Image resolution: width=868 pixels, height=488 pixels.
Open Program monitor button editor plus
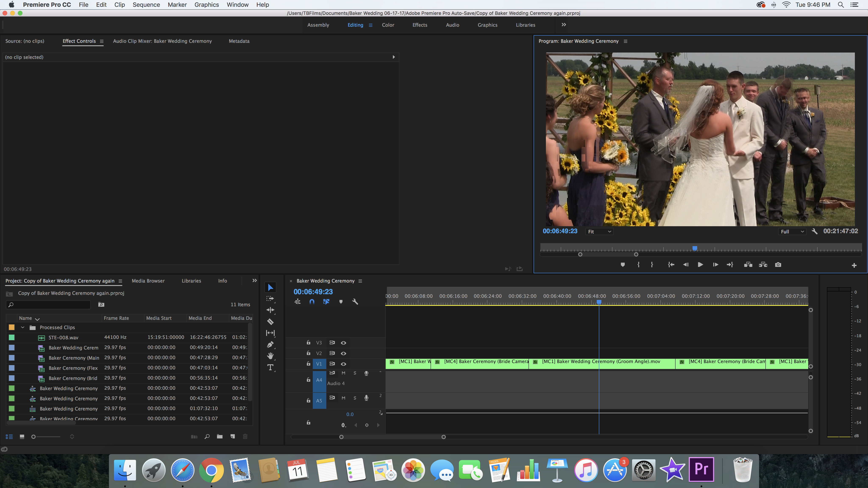point(854,265)
